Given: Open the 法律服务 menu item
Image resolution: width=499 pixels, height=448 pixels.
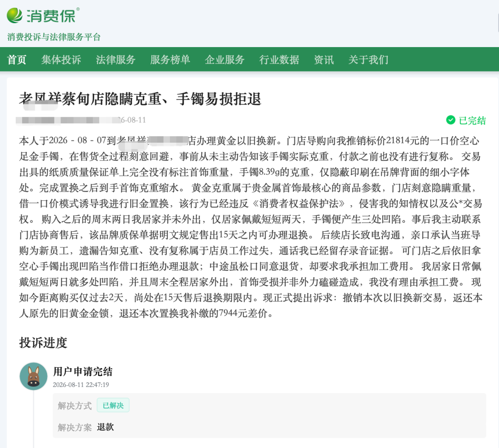Looking at the screenshot, I should point(116,60).
